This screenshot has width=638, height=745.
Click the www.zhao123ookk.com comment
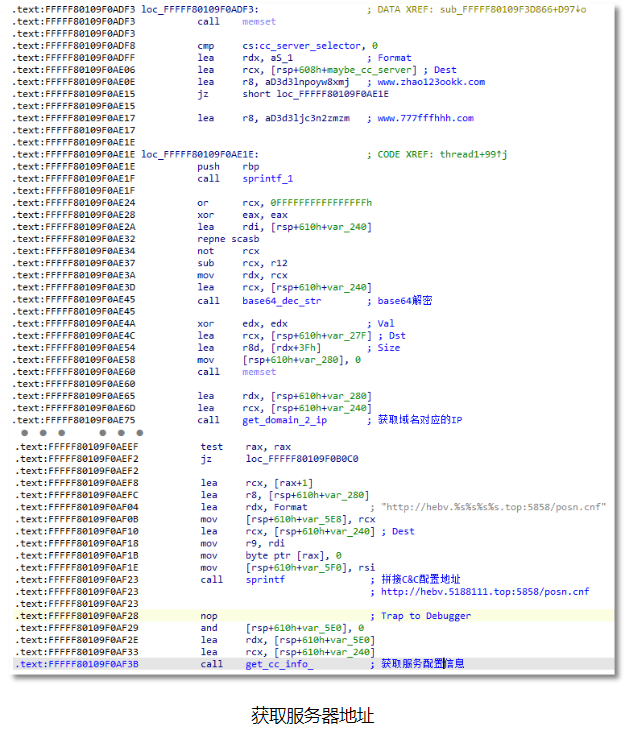(431, 82)
